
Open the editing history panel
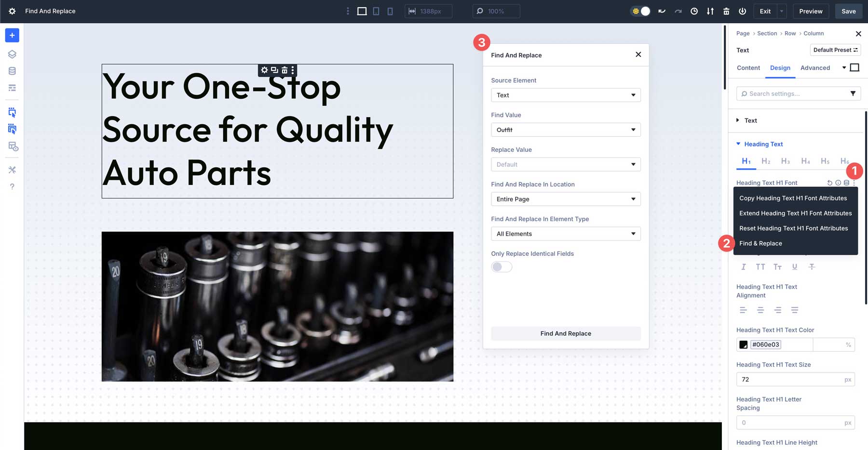coord(694,11)
